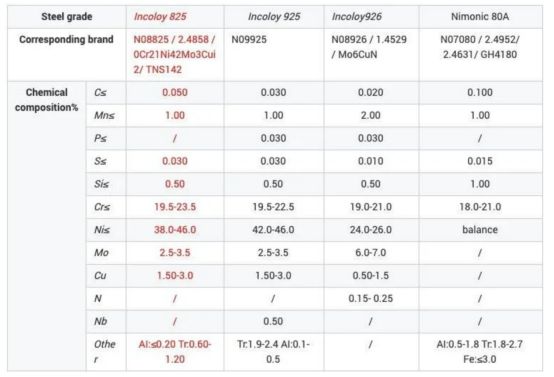Viewport: 554px width, 377px height.
Task: Click the Incoly 825 column header
Action: 175,17
